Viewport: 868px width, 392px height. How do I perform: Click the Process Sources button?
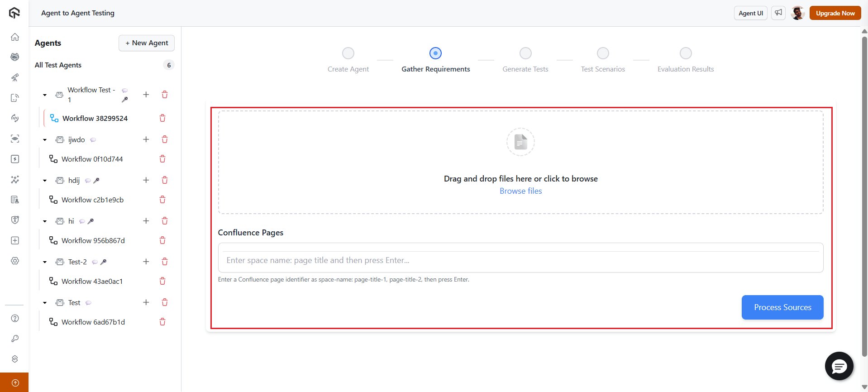pyautogui.click(x=782, y=307)
